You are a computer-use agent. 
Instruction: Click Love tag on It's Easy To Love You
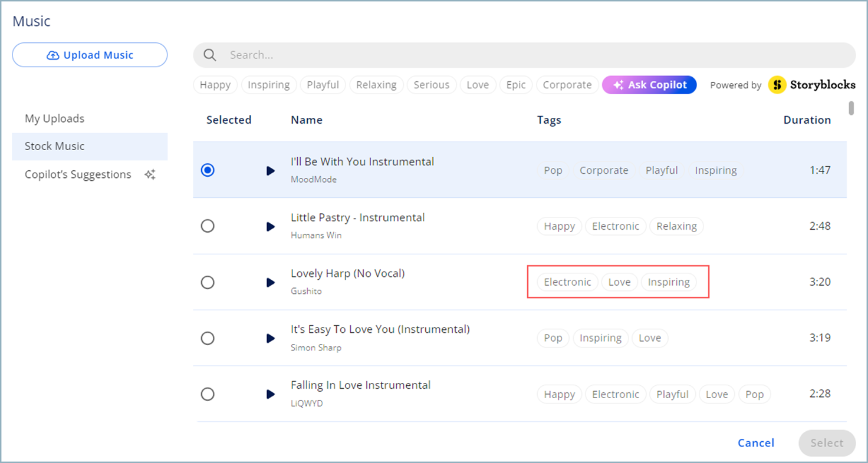650,338
